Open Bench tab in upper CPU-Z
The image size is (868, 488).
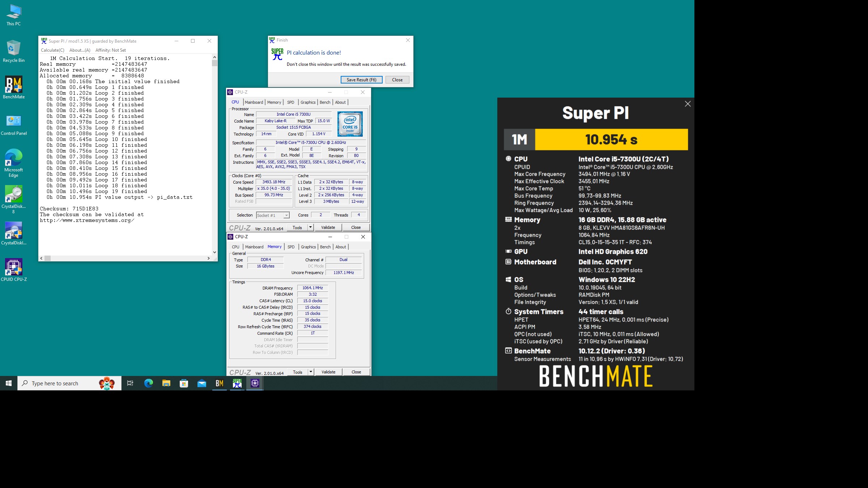(325, 102)
